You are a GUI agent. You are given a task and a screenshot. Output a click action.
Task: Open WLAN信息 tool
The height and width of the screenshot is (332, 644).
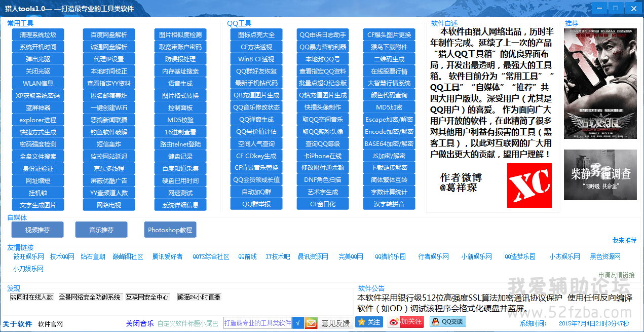(38, 84)
